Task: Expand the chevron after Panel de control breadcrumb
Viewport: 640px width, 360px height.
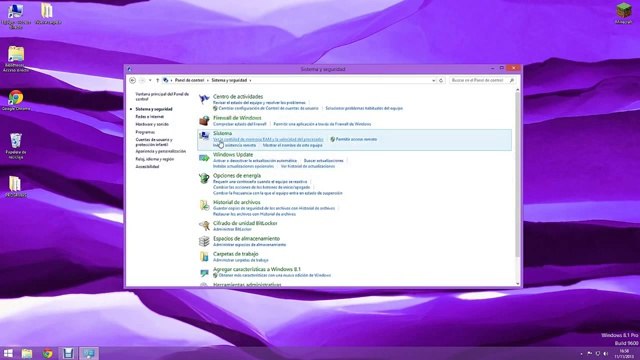Action: click(207, 80)
